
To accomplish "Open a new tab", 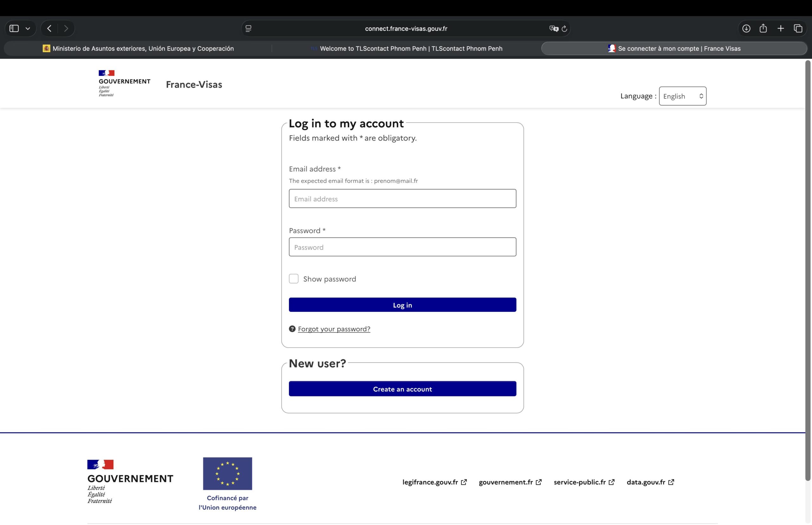I will tap(781, 29).
